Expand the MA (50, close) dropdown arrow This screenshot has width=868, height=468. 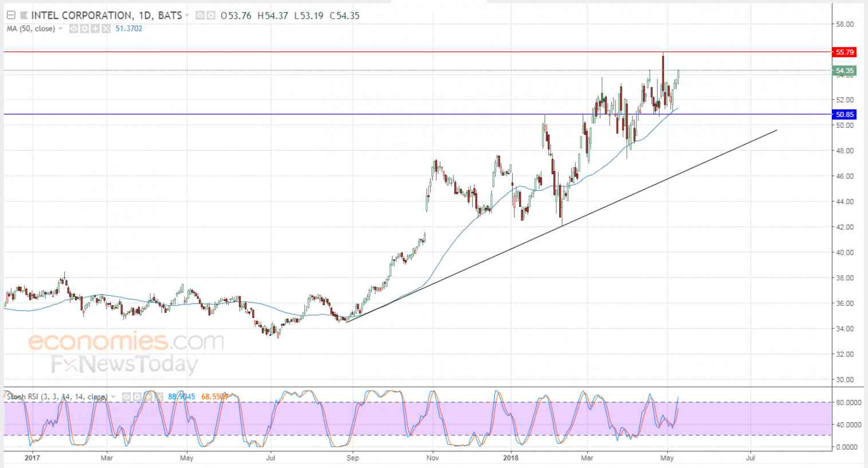(x=61, y=29)
